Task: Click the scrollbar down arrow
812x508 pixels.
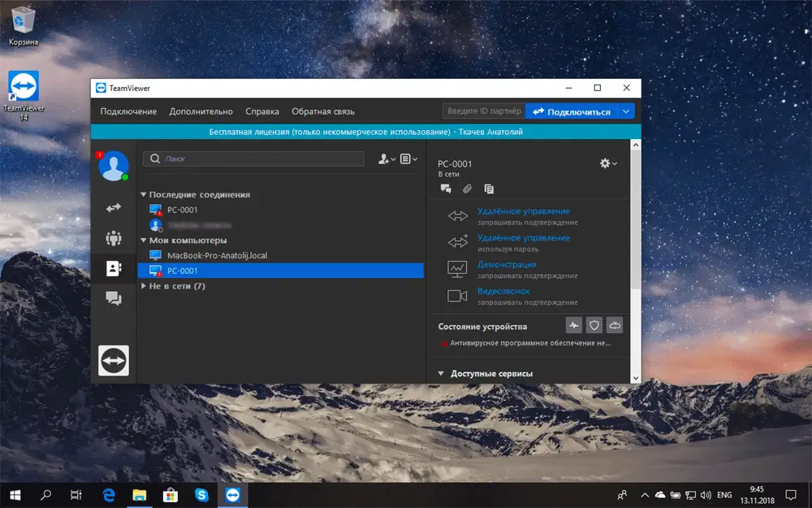Action: click(x=636, y=378)
